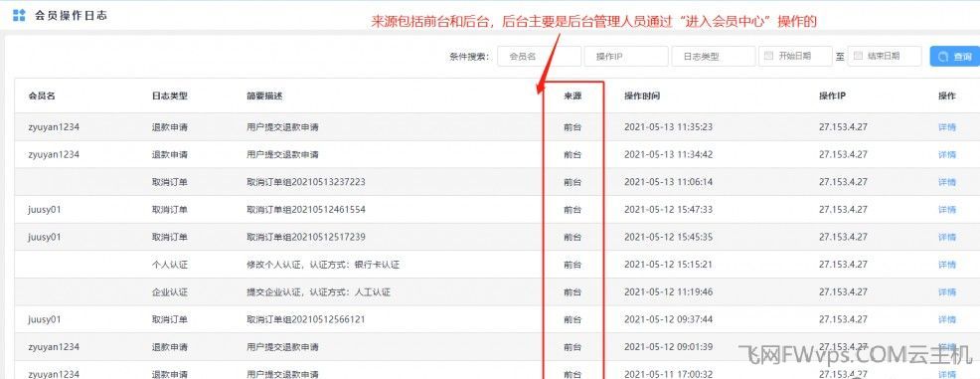This screenshot has width=980, height=379.
Task: Select timestamp 2021-05-13 11:34:42
Action: click(x=668, y=154)
